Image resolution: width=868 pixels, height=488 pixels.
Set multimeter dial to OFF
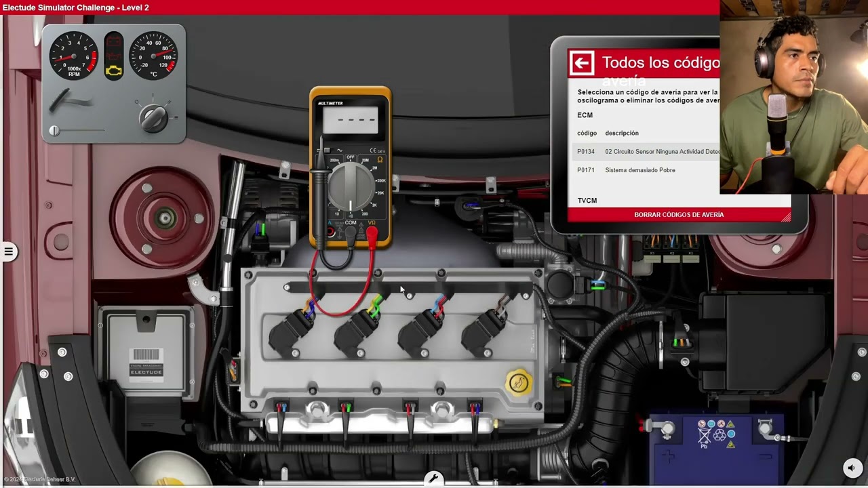pyautogui.click(x=351, y=157)
